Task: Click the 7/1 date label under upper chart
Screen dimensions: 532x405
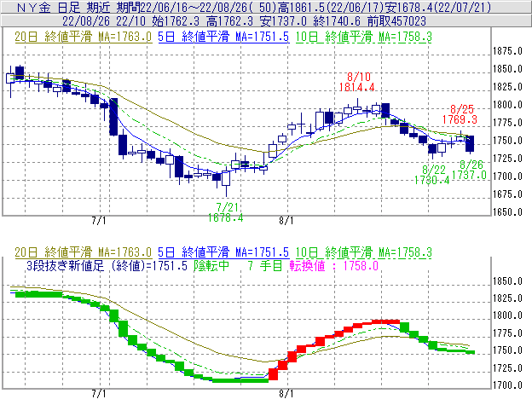Action: coord(99,221)
